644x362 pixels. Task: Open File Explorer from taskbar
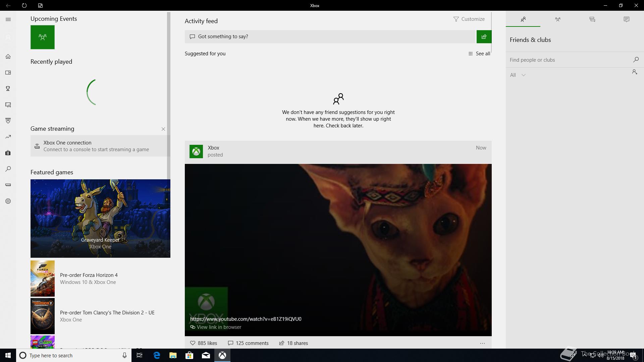[173, 355]
